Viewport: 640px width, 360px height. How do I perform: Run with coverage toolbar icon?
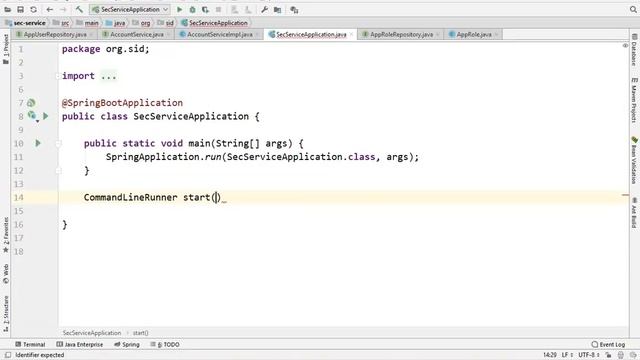pyautogui.click(x=205, y=9)
